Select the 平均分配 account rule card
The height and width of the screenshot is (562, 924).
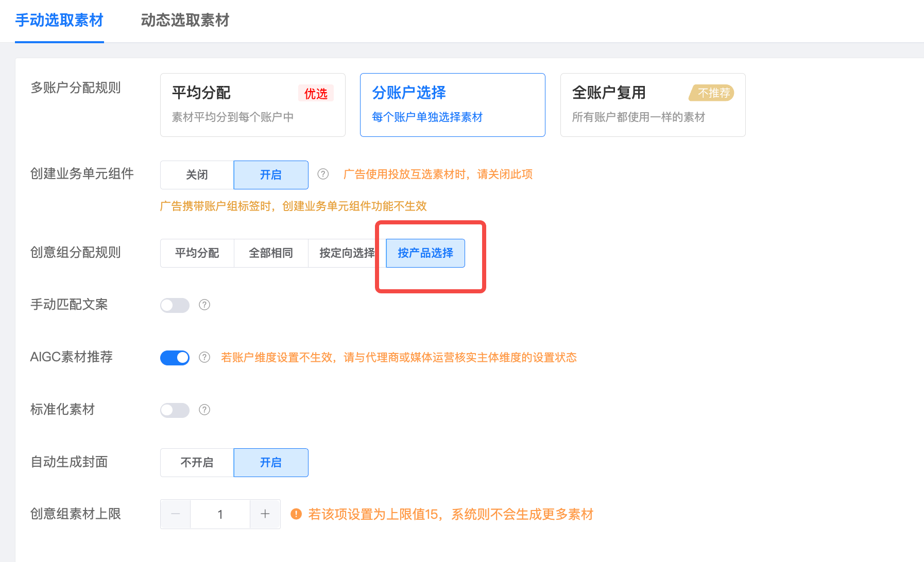[252, 105]
